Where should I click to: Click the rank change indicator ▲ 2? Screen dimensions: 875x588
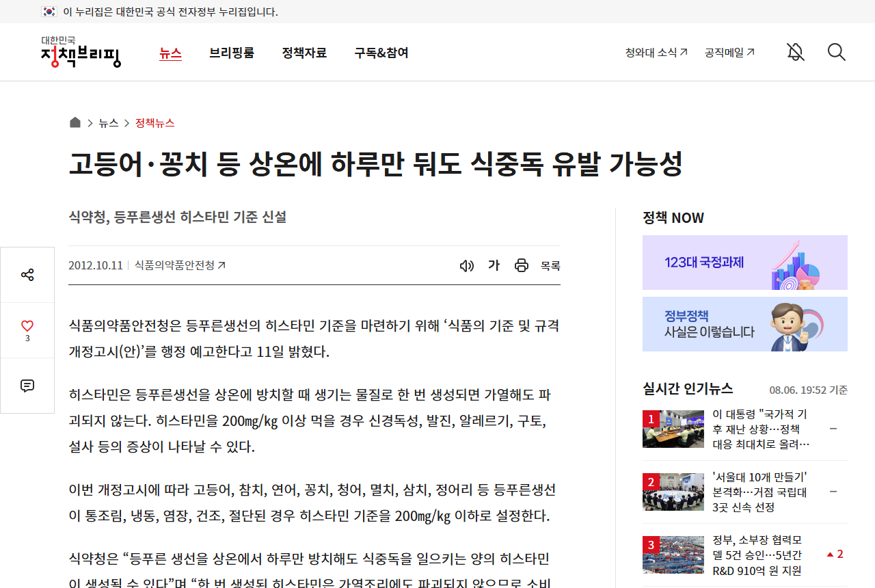[x=835, y=554]
